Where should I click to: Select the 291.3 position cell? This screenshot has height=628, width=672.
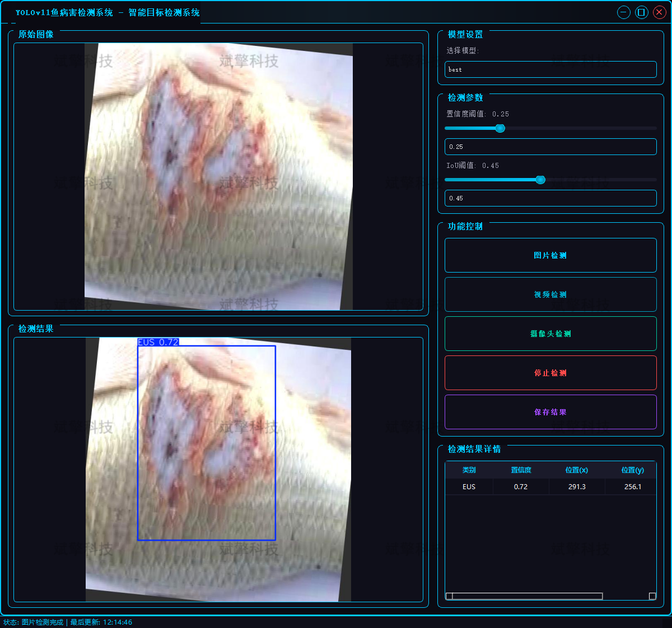coord(577,487)
